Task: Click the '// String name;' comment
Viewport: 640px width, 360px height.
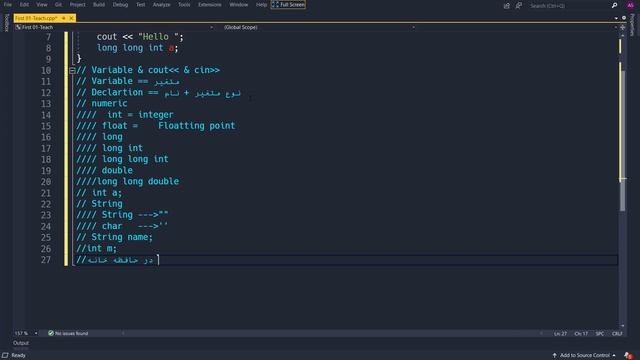Action: pos(114,237)
